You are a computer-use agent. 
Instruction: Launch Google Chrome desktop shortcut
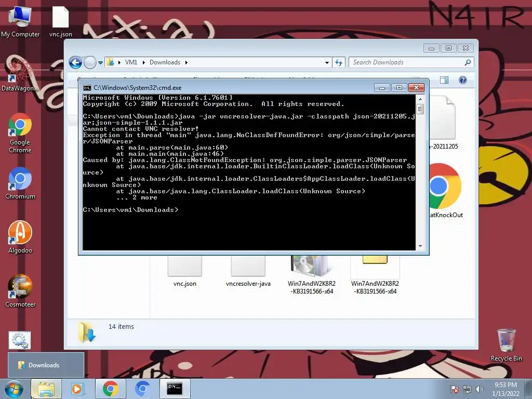pyautogui.click(x=20, y=132)
